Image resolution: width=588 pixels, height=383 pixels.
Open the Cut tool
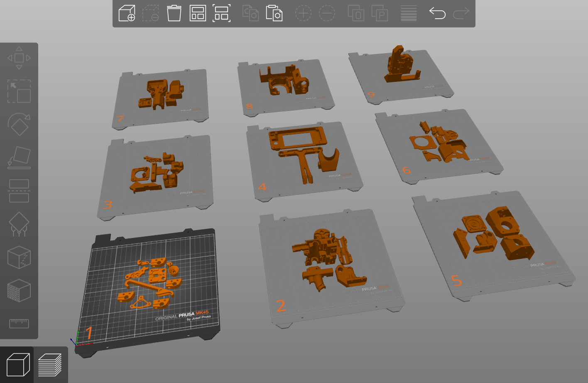(19, 190)
